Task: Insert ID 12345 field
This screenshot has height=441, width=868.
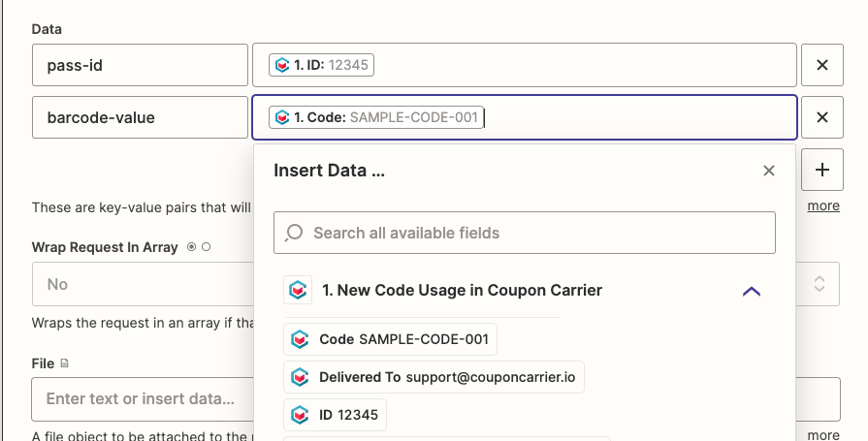Action: pyautogui.click(x=335, y=415)
